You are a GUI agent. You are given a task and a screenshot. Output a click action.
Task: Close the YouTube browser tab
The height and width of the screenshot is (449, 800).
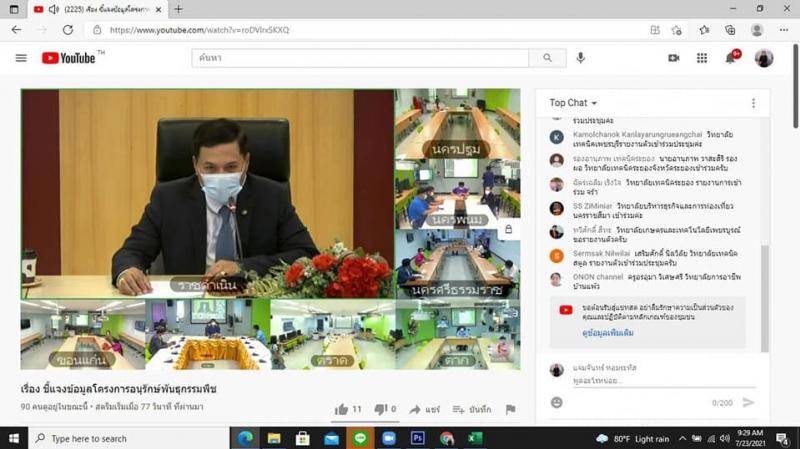pos(158,9)
